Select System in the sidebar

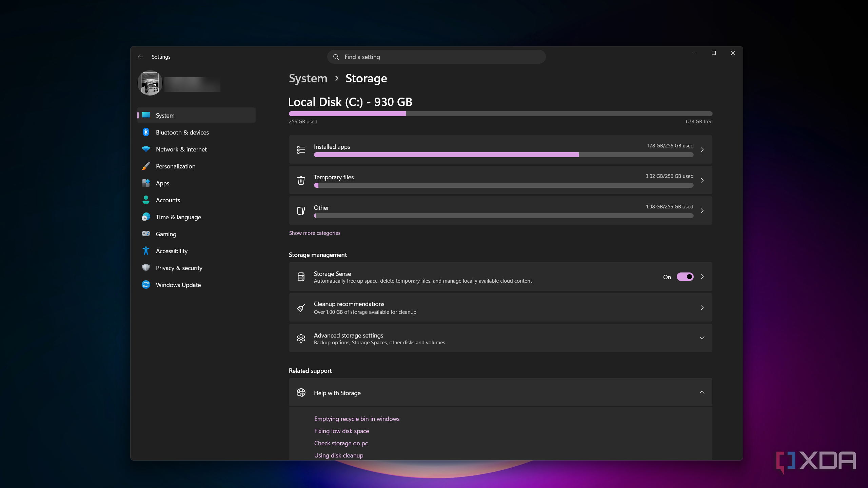coord(197,115)
